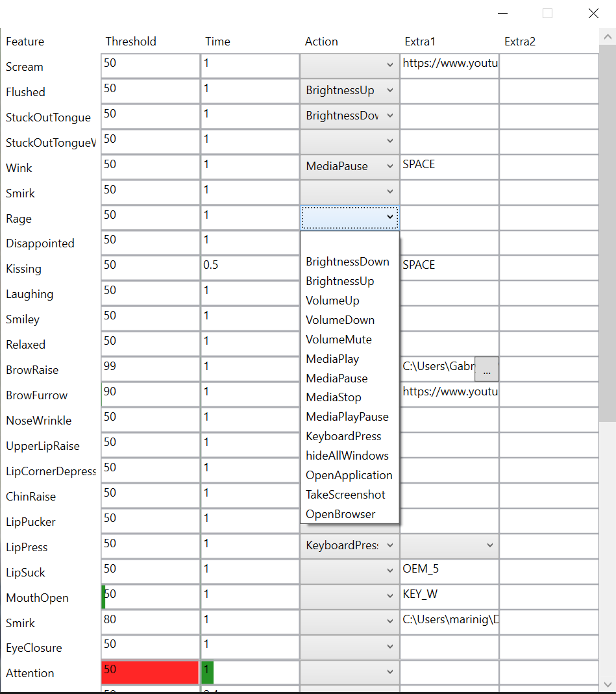Open the Attention row Action dropdown
Image resolution: width=616 pixels, height=694 pixels.
[x=350, y=672]
